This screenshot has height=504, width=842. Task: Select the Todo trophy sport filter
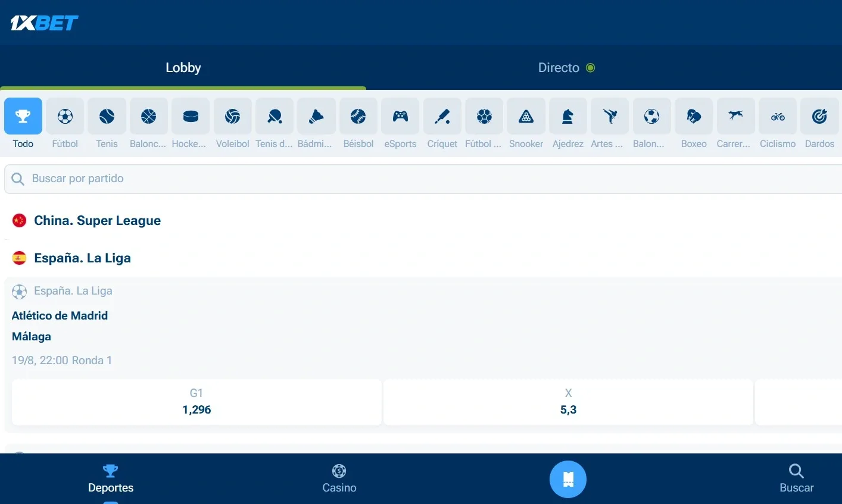[23, 116]
